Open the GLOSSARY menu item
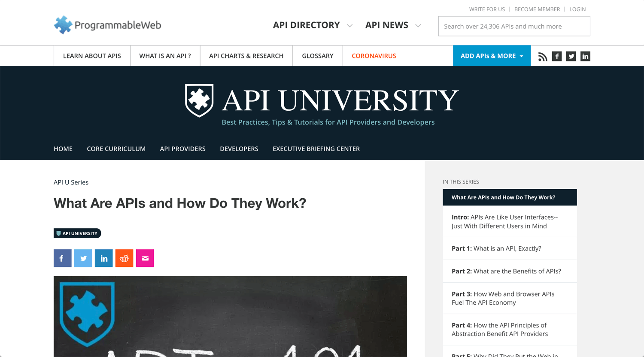The image size is (644, 357). (x=318, y=56)
